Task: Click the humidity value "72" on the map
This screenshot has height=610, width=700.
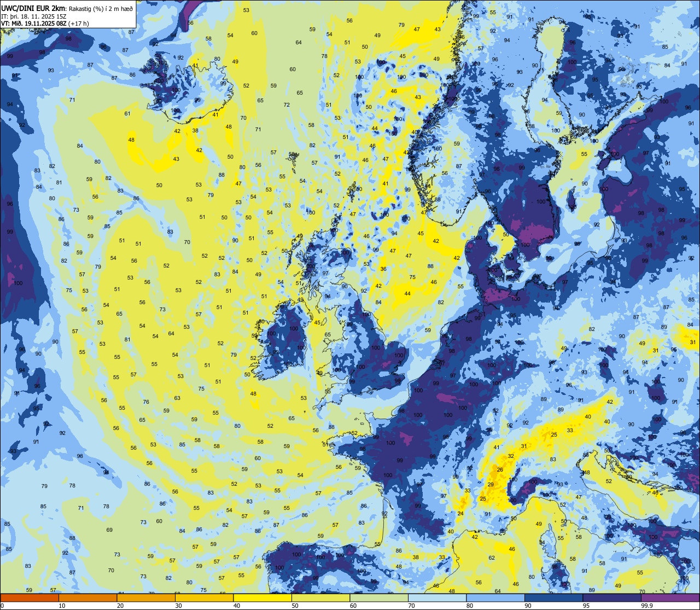Action: tap(287, 105)
